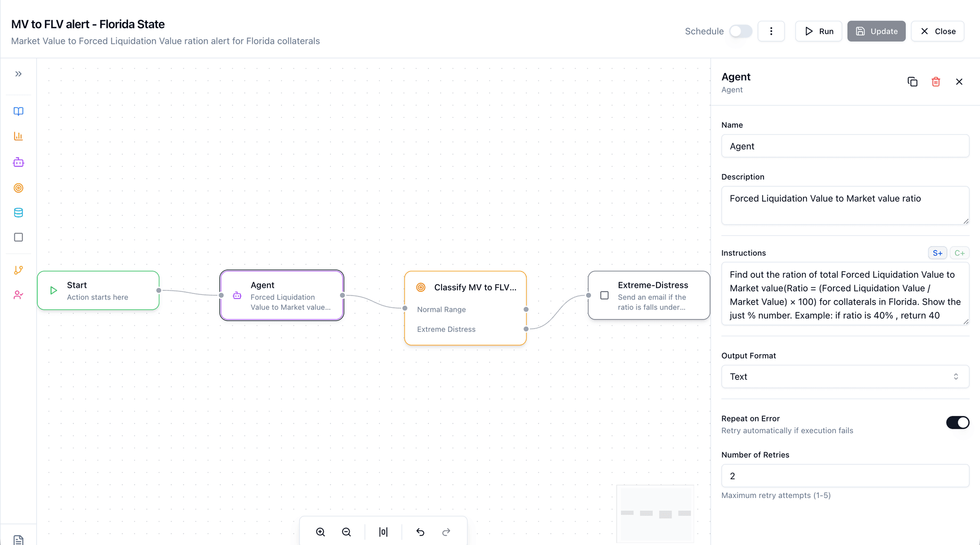This screenshot has height=545, width=980.
Task: Open the three-dot overflow menu
Action: tap(771, 31)
